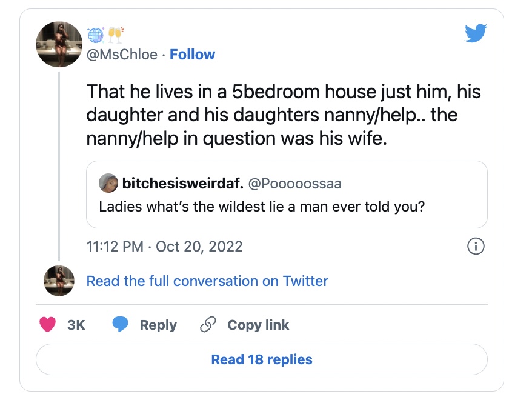Viewport: 532px width, 400px height.
Task: Open the small avatar beside the conversation link
Action: pyautogui.click(x=59, y=281)
